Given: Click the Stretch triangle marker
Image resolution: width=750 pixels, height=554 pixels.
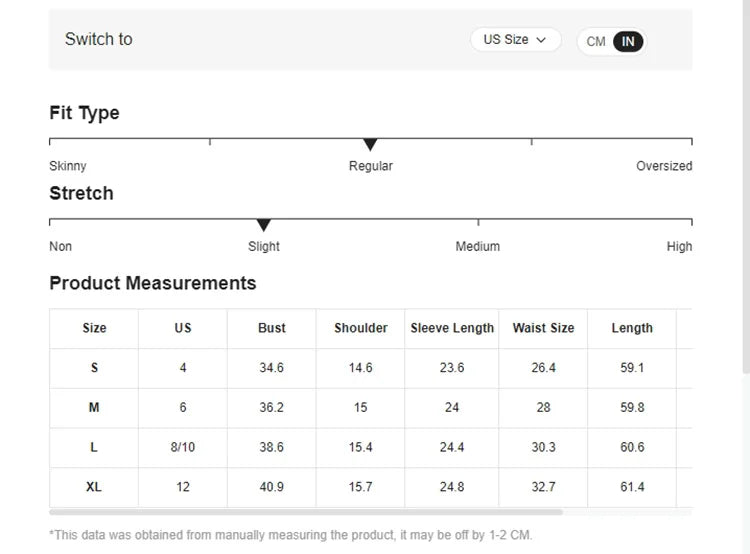Looking at the screenshot, I should coord(264,226).
